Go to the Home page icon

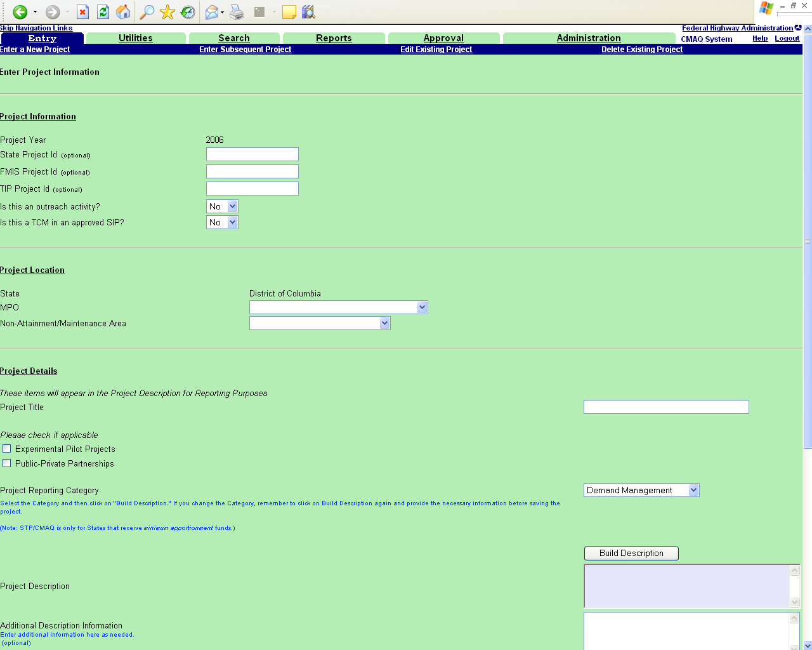(x=123, y=12)
